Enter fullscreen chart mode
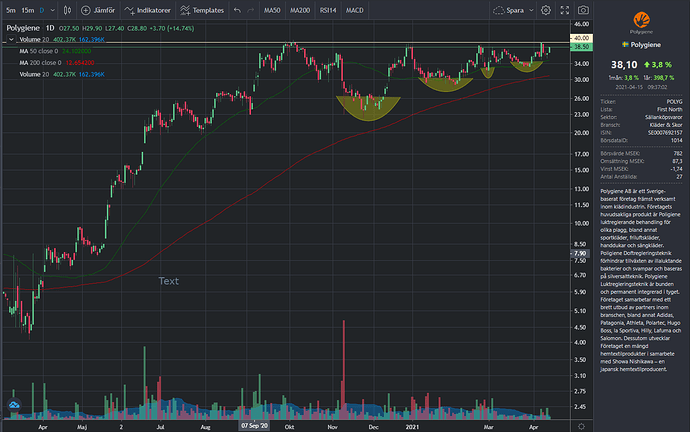 [x=565, y=10]
